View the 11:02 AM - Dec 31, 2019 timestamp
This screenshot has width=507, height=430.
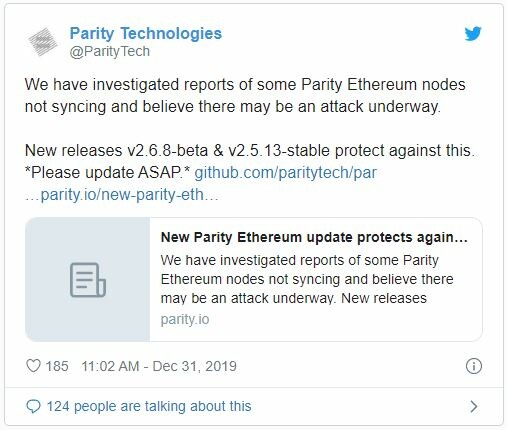159,366
